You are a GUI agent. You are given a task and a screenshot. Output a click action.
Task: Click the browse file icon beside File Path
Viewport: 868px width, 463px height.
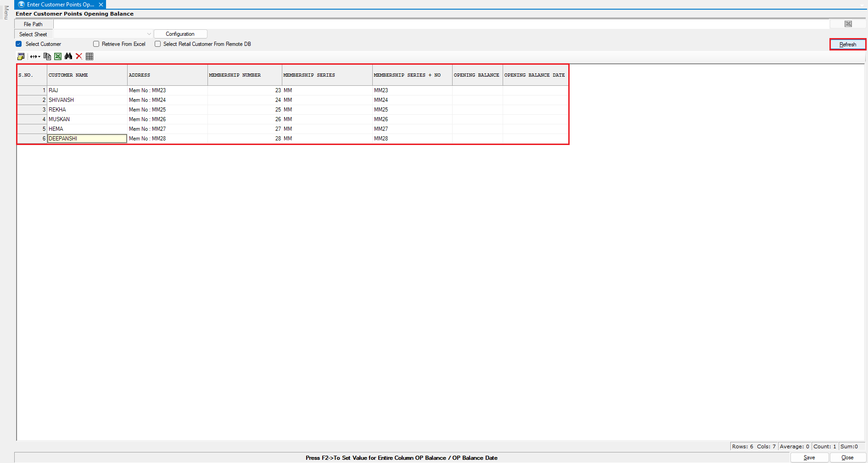click(x=848, y=24)
